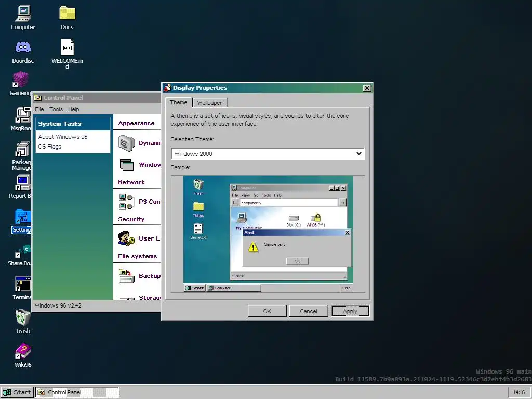This screenshot has height=399, width=532.
Task: Open the Report Bug desktop icon
Action: click(20, 187)
